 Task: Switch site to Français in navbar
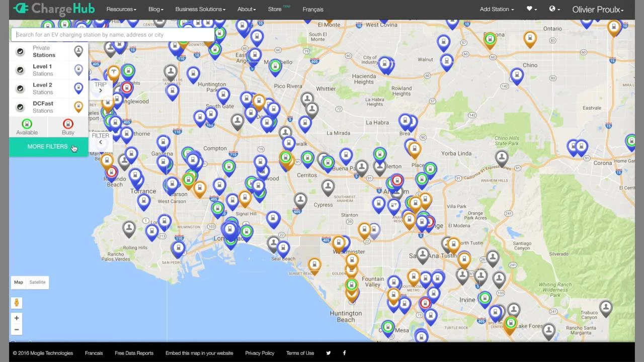(313, 9)
